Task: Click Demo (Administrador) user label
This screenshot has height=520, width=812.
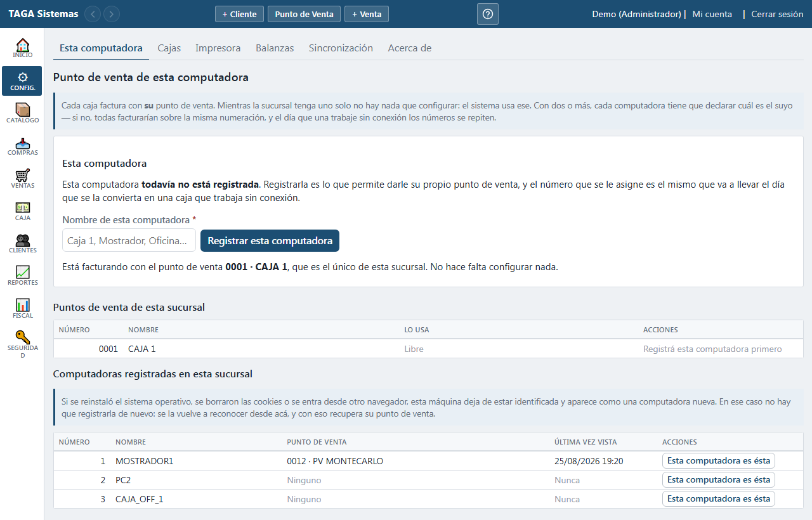Action: point(636,14)
